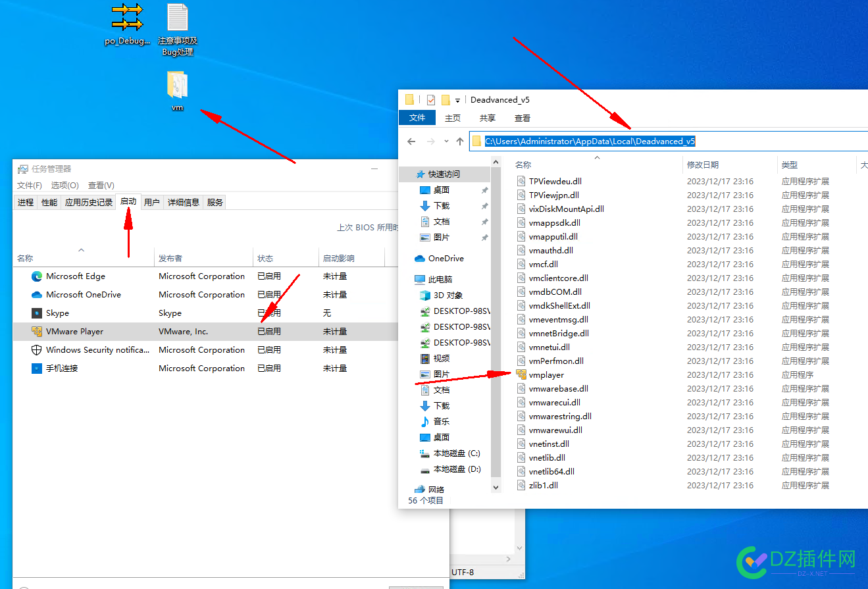868x589 pixels.
Task: Switch to 进程 tab in Task Manager
Action: [x=26, y=203]
